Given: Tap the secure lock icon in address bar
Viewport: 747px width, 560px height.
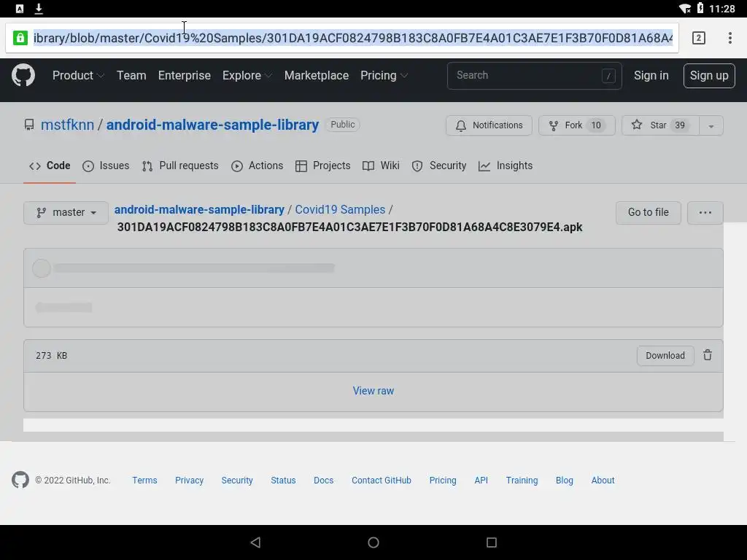Looking at the screenshot, I should coord(20,38).
